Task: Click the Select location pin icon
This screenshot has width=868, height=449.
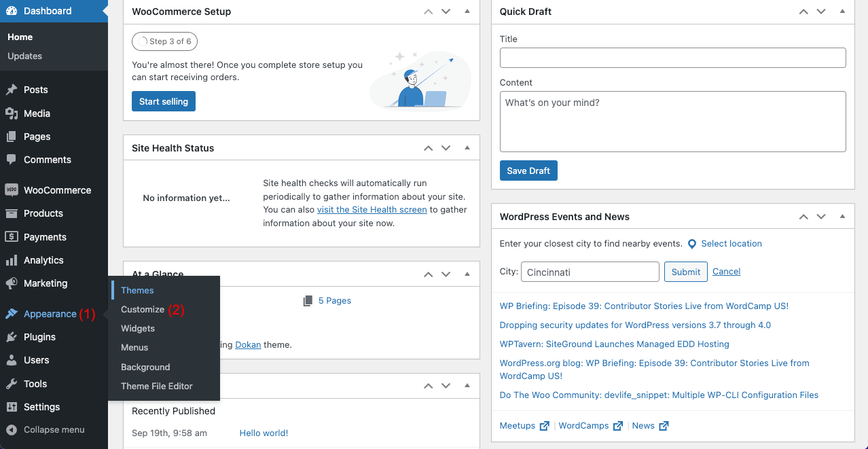Action: click(x=692, y=244)
